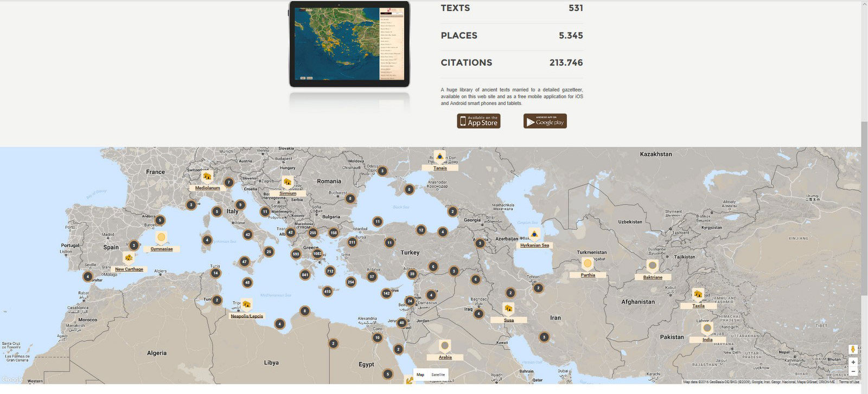Image resolution: width=868 pixels, height=394 pixels.
Task: Zoom in on the map
Action: [853, 362]
